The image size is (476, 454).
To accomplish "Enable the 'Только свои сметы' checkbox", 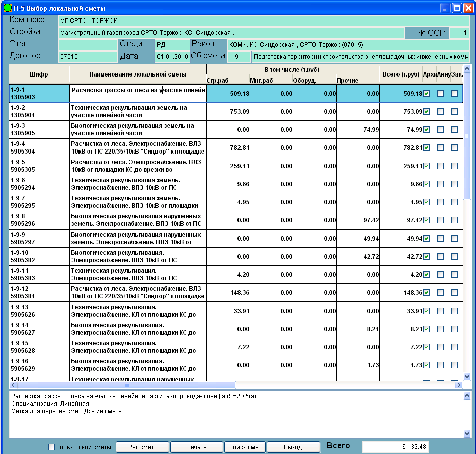I will click(51, 447).
